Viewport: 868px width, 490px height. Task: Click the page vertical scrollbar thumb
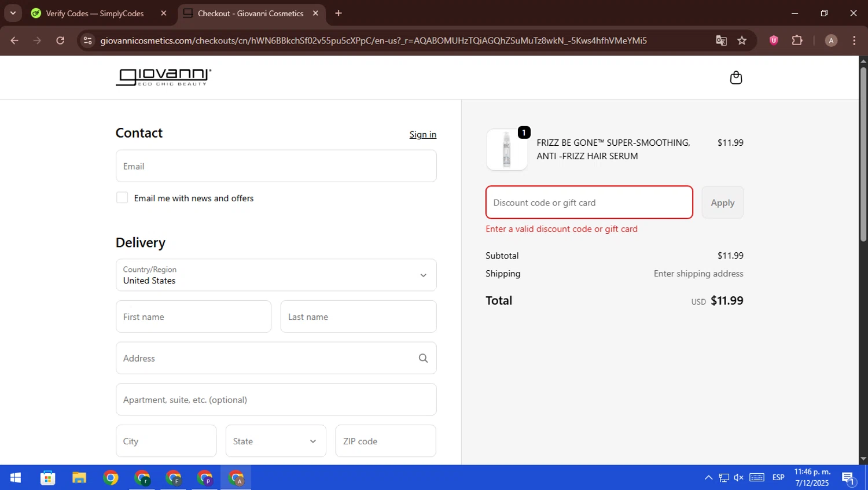[x=863, y=153]
